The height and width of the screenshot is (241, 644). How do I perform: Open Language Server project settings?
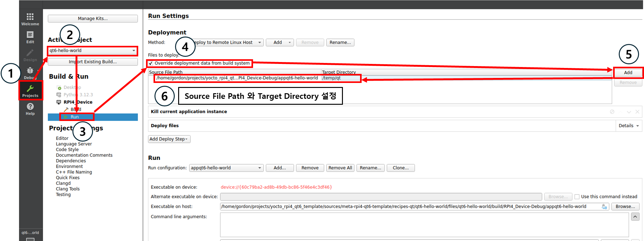74,144
